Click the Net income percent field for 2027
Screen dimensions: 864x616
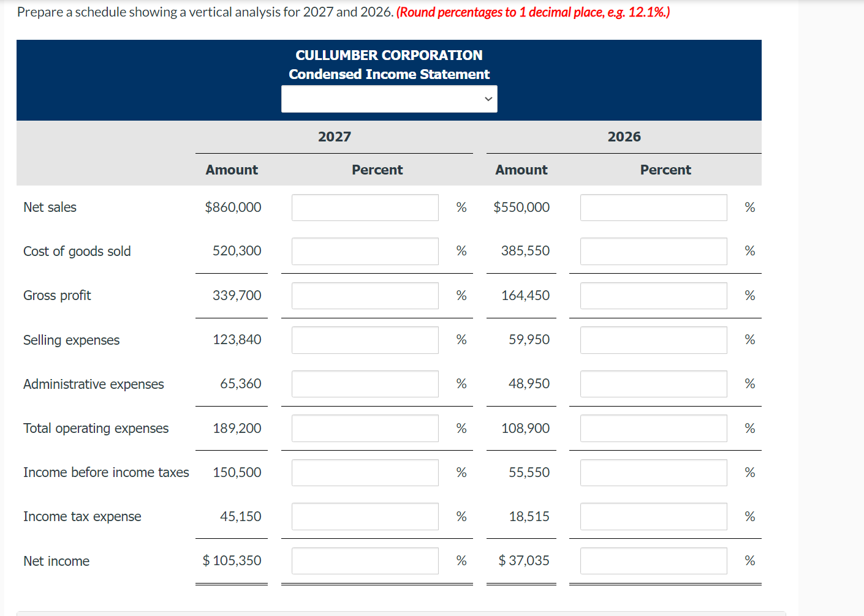tap(365, 560)
